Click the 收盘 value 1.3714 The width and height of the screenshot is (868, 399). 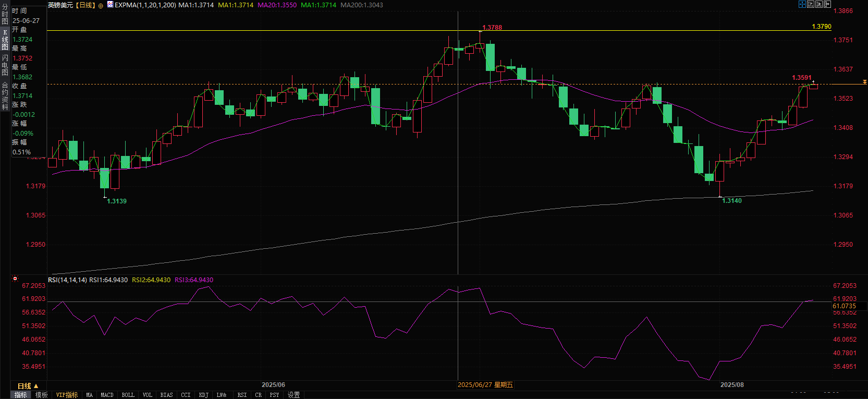pyautogui.click(x=22, y=96)
